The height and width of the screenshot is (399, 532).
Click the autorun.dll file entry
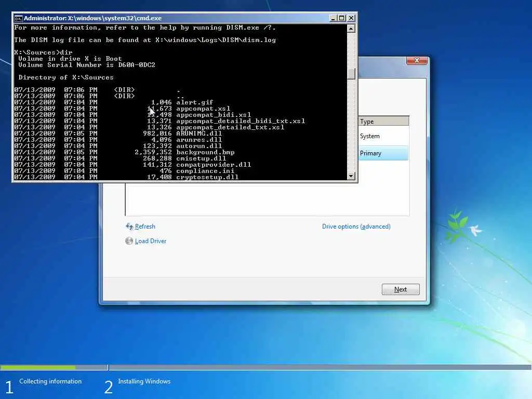click(x=199, y=146)
